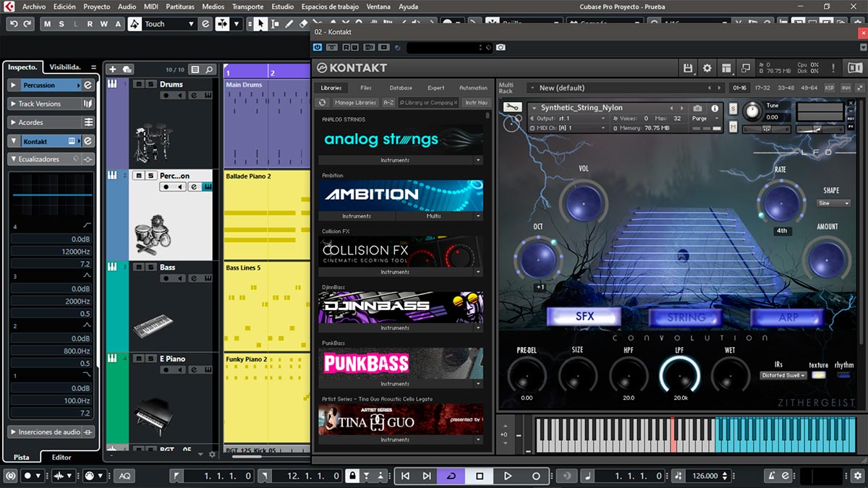Switch to Kontakt Database tab
The image size is (868, 488).
pos(401,88)
